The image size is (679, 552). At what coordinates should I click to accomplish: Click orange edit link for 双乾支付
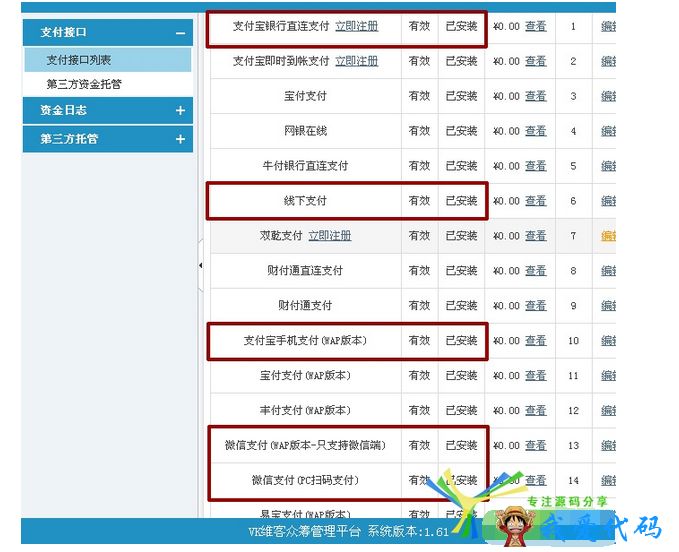(x=608, y=236)
